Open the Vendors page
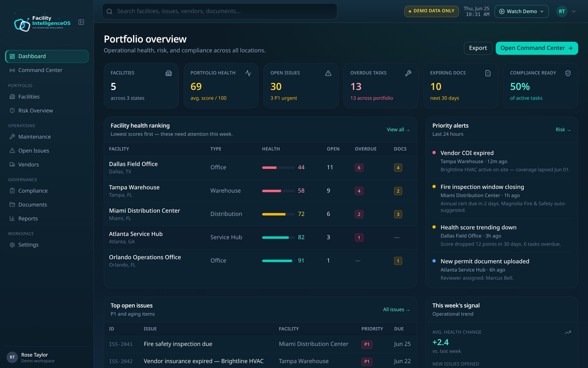The height and width of the screenshot is (368, 588). (x=47, y=164)
